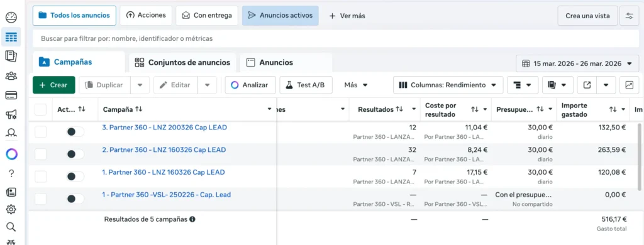Sort by the Act... status column arrows
Image resolution: width=644 pixels, height=245 pixels.
pyautogui.click(x=82, y=109)
